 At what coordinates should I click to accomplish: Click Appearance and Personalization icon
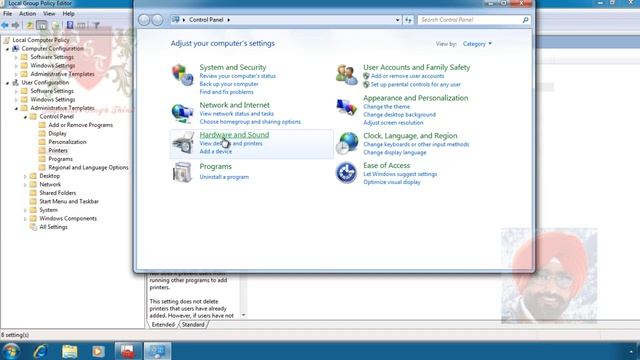[347, 107]
